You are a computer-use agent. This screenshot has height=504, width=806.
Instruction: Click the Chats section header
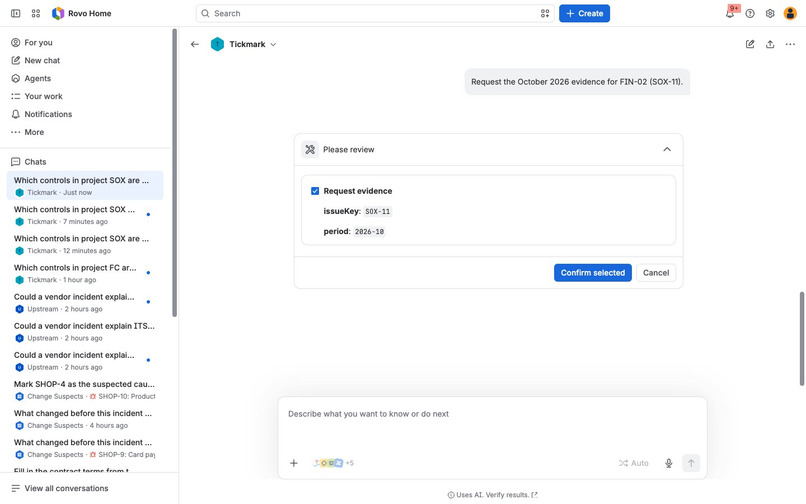[x=29, y=161]
